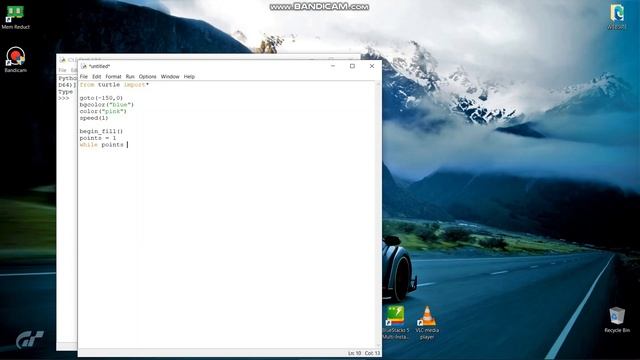Click the line 'speed(1)'

(x=94, y=118)
